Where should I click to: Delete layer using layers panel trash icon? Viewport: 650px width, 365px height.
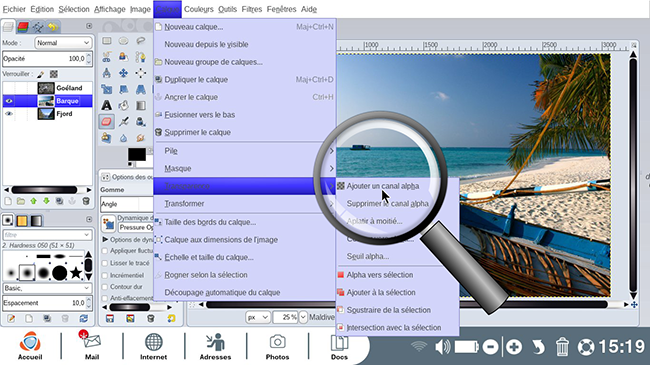(86, 201)
